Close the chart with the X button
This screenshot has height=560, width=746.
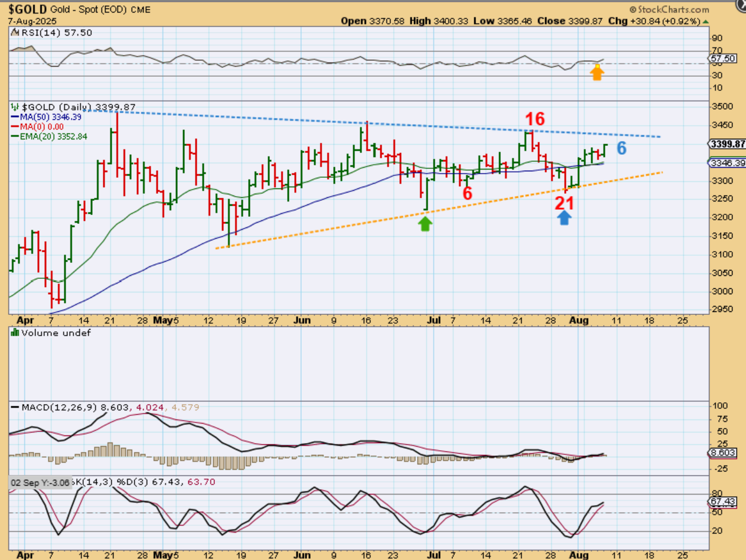point(741,4)
